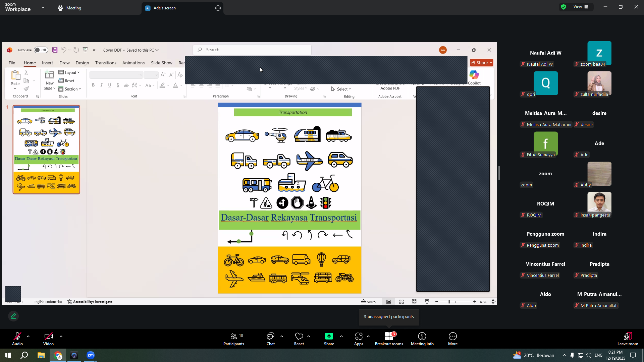Image resolution: width=644 pixels, height=362 pixels.
Task: Open Layout dropdown
Action: [69, 72]
